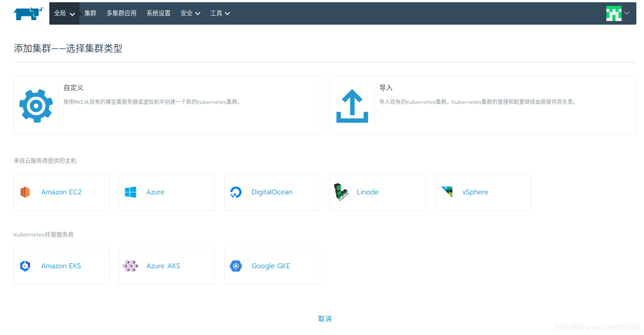The image size is (644, 335).
Task: Open 多集群应用 multi-cluster apps
Action: point(122,13)
